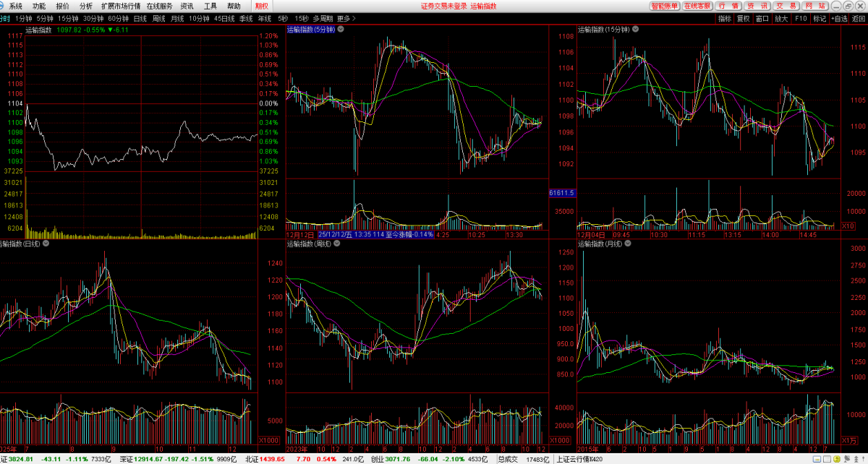Open the 窗口 layout tool

pyautogui.click(x=762, y=18)
